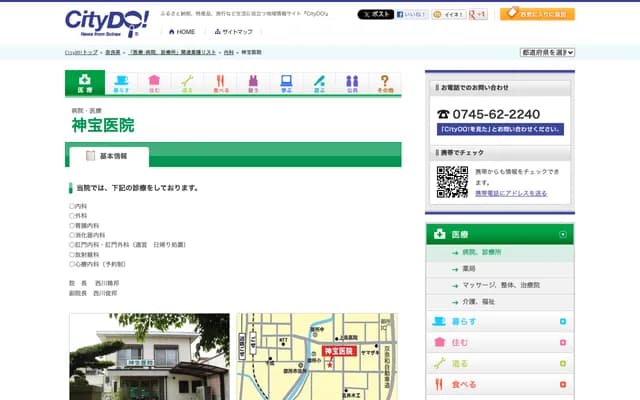
Task: Switch to the 基本情報 tab
Action: pyautogui.click(x=108, y=157)
